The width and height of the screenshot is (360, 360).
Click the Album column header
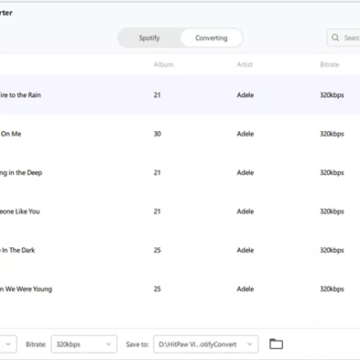163,65
